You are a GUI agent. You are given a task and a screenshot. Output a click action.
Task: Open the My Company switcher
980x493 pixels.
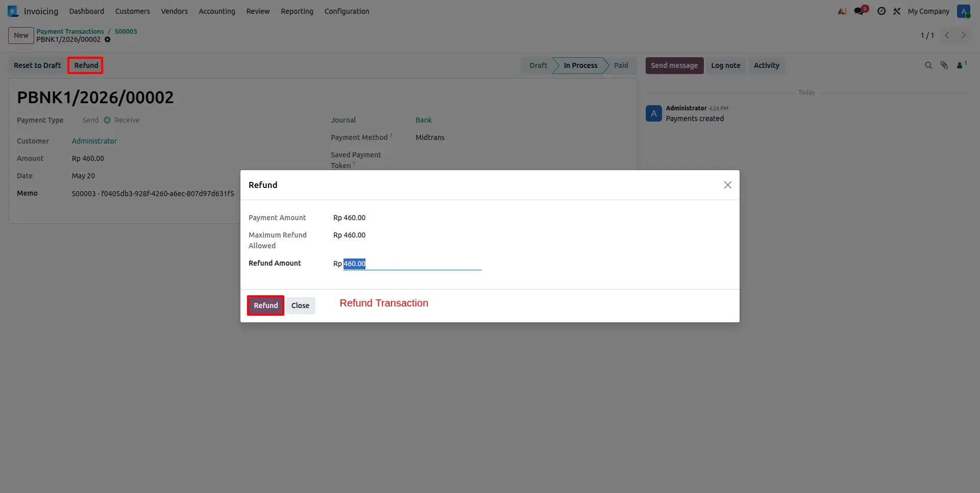[928, 11]
